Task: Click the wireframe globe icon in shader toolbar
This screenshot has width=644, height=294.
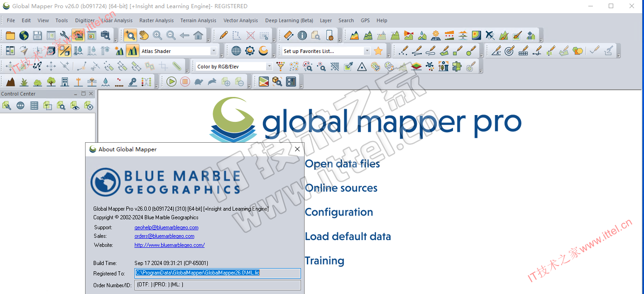Action: (236, 51)
